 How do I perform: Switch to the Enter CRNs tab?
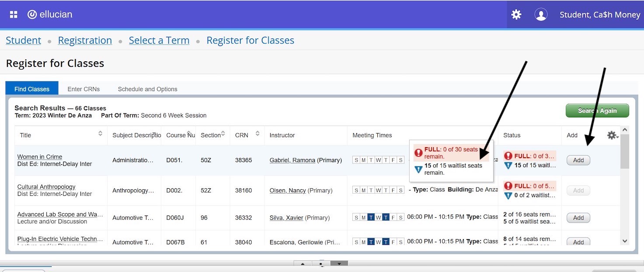point(84,89)
